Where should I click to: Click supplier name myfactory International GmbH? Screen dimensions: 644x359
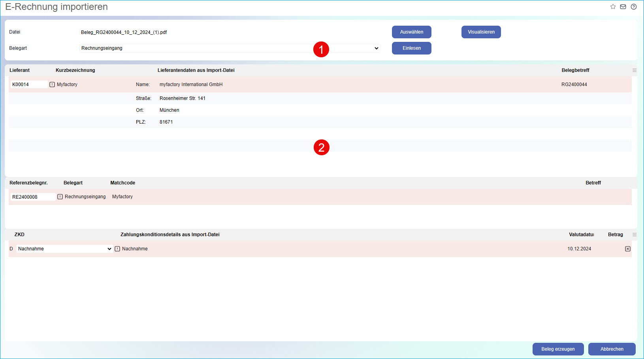point(191,85)
